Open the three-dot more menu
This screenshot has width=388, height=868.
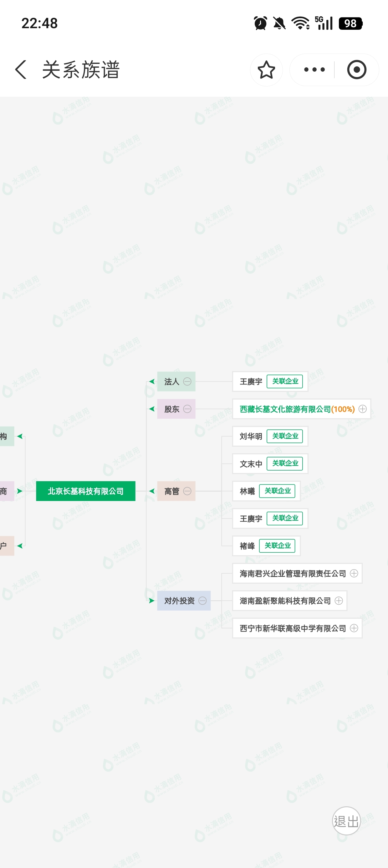pyautogui.click(x=314, y=70)
